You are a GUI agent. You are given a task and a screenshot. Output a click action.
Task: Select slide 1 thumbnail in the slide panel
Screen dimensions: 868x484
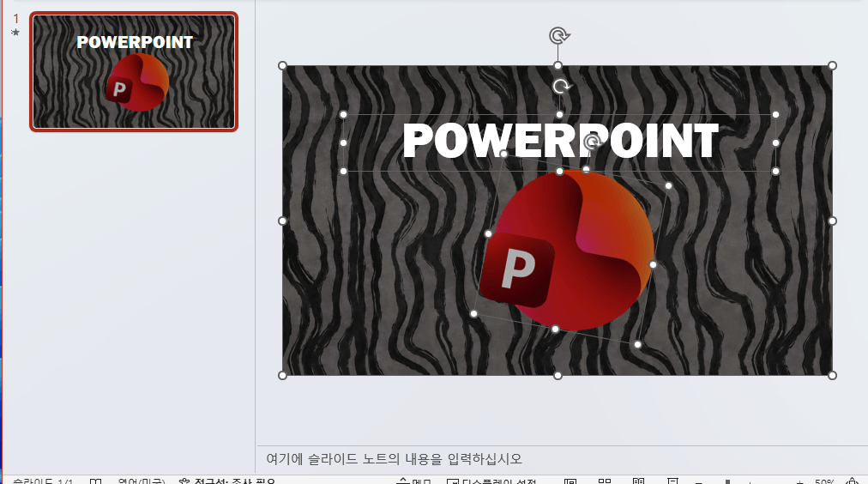[134, 71]
